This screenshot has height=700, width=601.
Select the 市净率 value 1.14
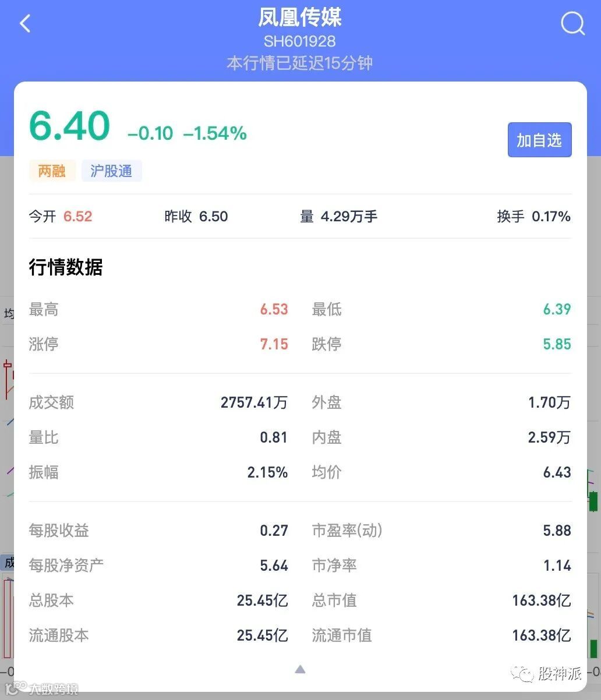click(x=558, y=565)
